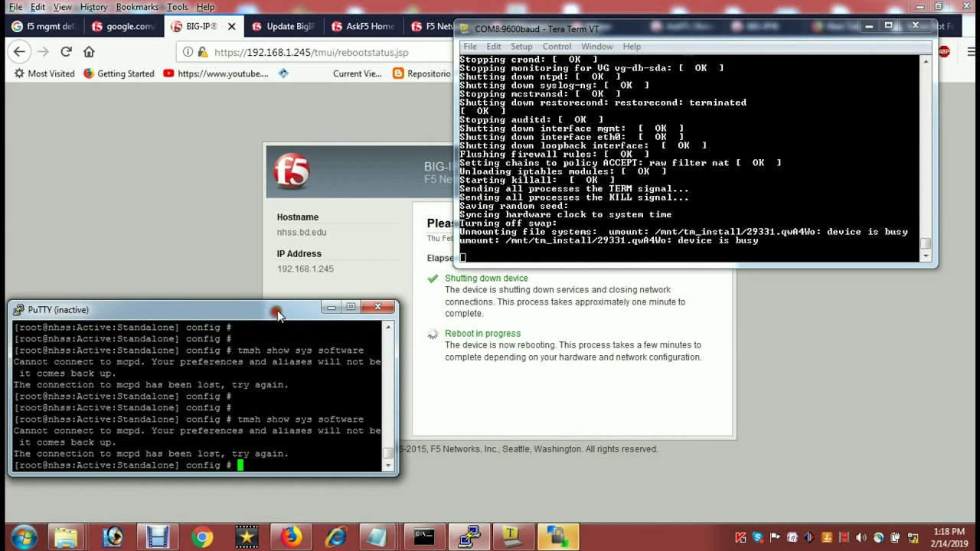This screenshot has height=551, width=980.
Task: Click the AdBlock Plus toolbar icon
Action: (944, 52)
